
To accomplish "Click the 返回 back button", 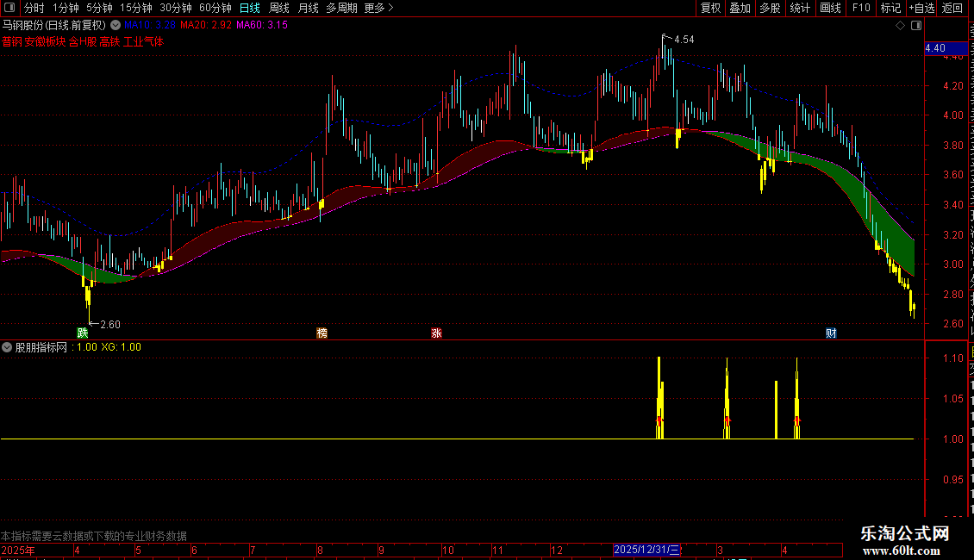I will (x=952, y=8).
